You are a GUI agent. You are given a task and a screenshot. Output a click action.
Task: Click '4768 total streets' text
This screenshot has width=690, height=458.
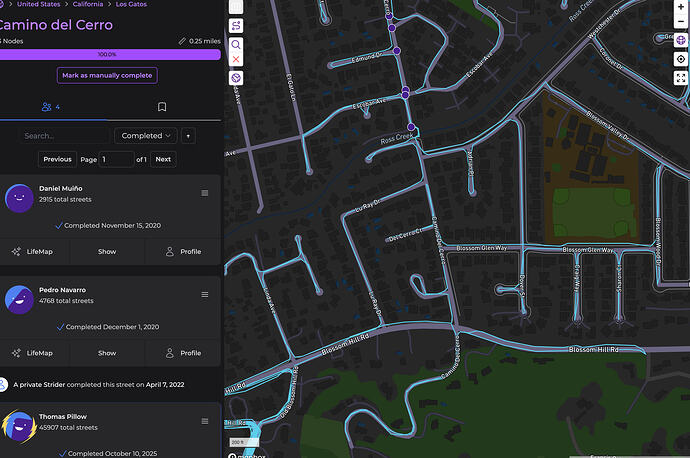point(66,301)
